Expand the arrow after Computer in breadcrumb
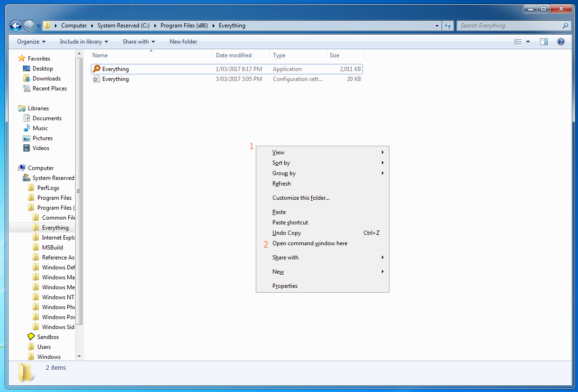This screenshot has width=578, height=392. 92,26
